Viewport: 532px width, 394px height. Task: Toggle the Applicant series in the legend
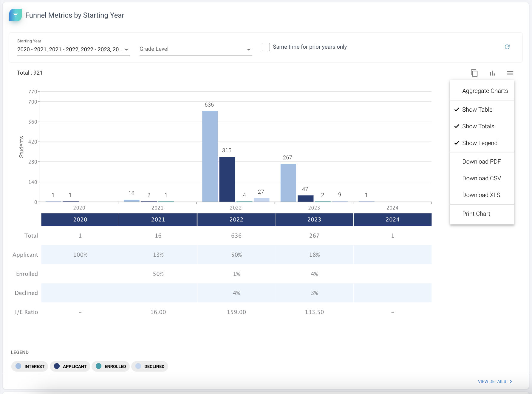point(70,366)
